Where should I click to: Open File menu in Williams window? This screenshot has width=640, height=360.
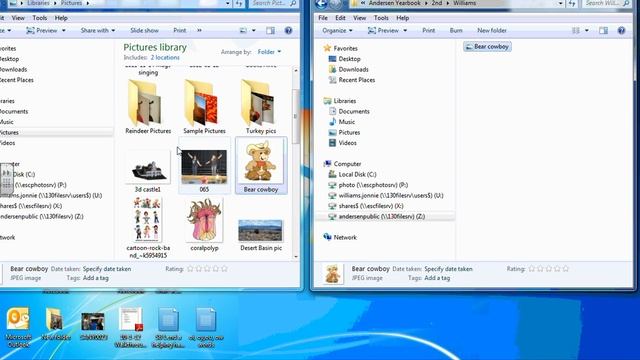pos(323,18)
